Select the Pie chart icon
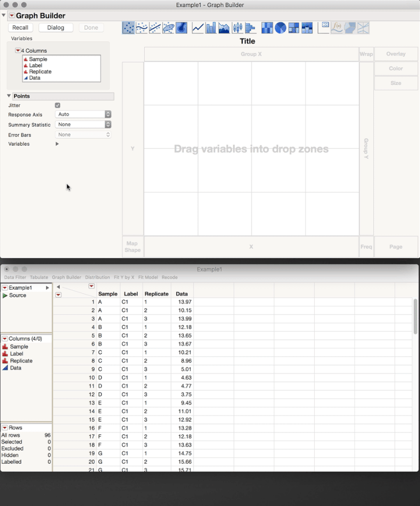420x506 pixels. click(280, 28)
